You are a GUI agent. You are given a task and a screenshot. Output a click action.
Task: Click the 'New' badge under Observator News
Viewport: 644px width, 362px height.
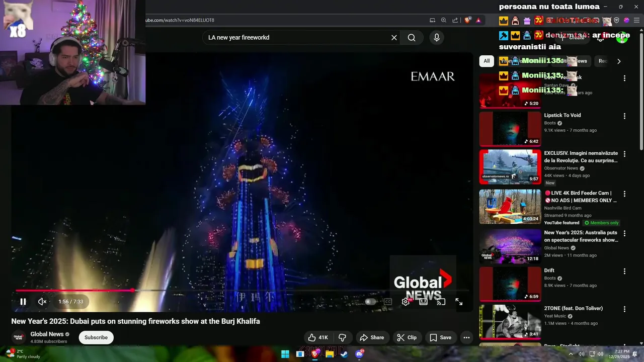(x=550, y=183)
